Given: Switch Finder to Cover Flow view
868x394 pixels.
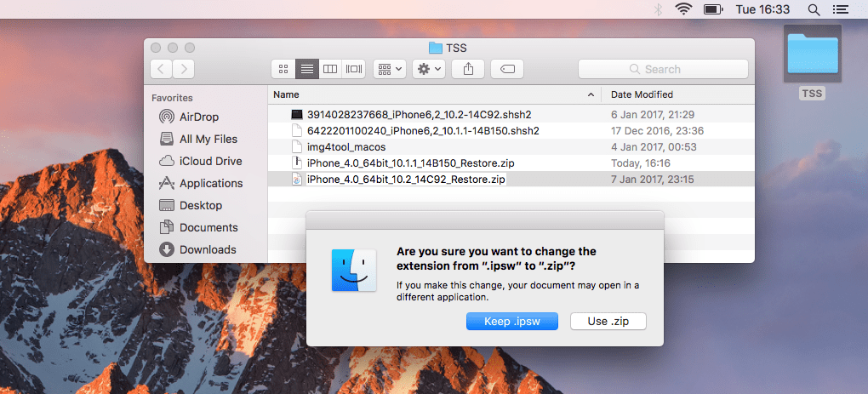Looking at the screenshot, I should (354, 69).
